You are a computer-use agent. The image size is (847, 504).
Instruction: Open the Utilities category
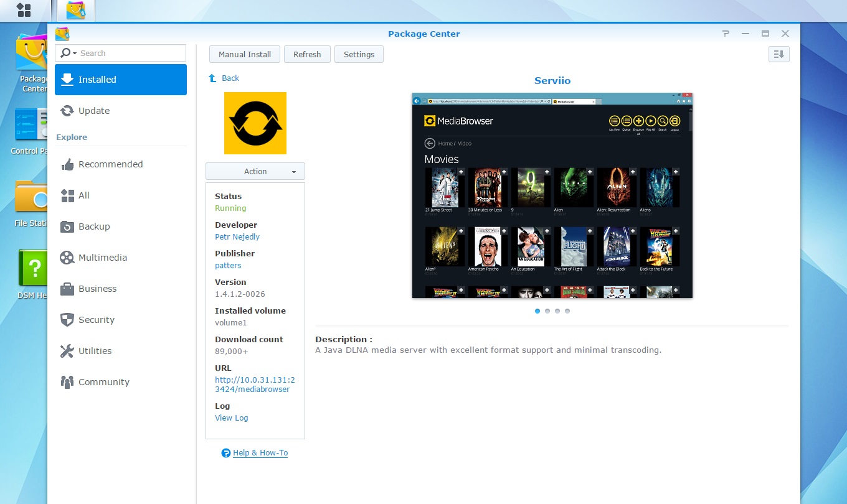click(121, 351)
